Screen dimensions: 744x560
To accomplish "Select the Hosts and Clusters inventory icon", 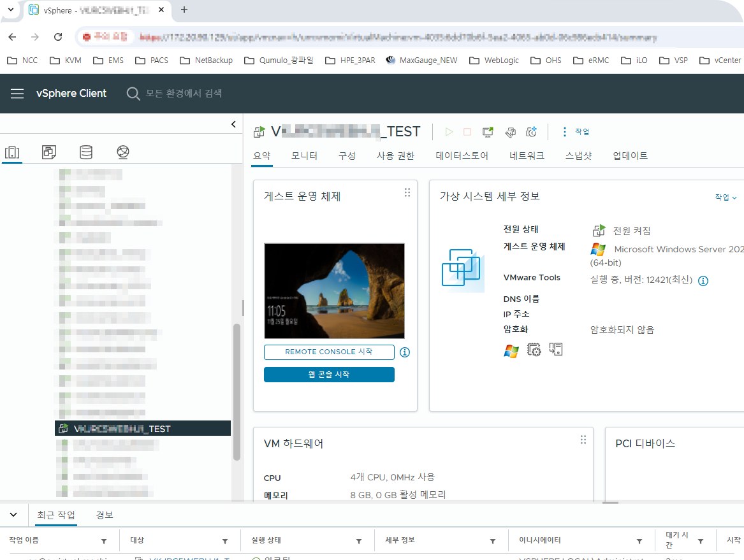I will pos(12,152).
